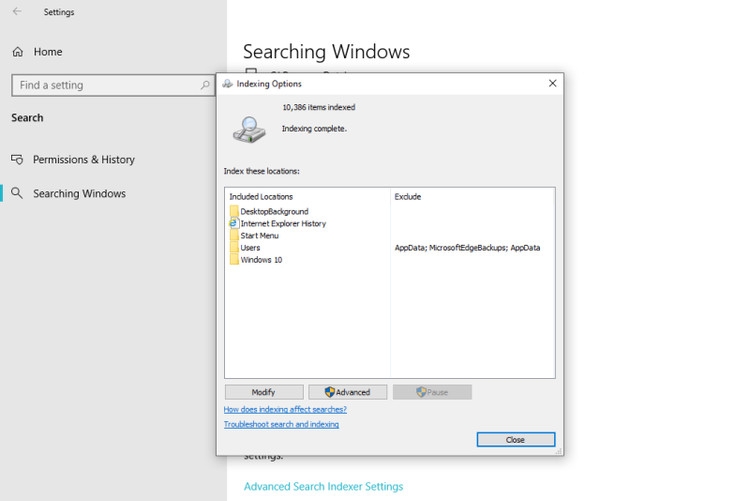Image resolution: width=750 pixels, height=501 pixels.
Task: Click the AppData; MicrosoftEdgeBackups exclusion text
Action: pos(467,248)
